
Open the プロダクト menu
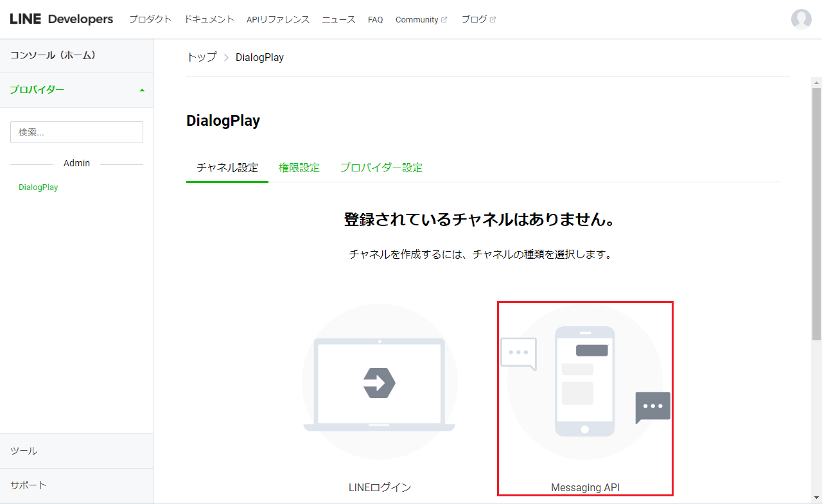pyautogui.click(x=150, y=19)
